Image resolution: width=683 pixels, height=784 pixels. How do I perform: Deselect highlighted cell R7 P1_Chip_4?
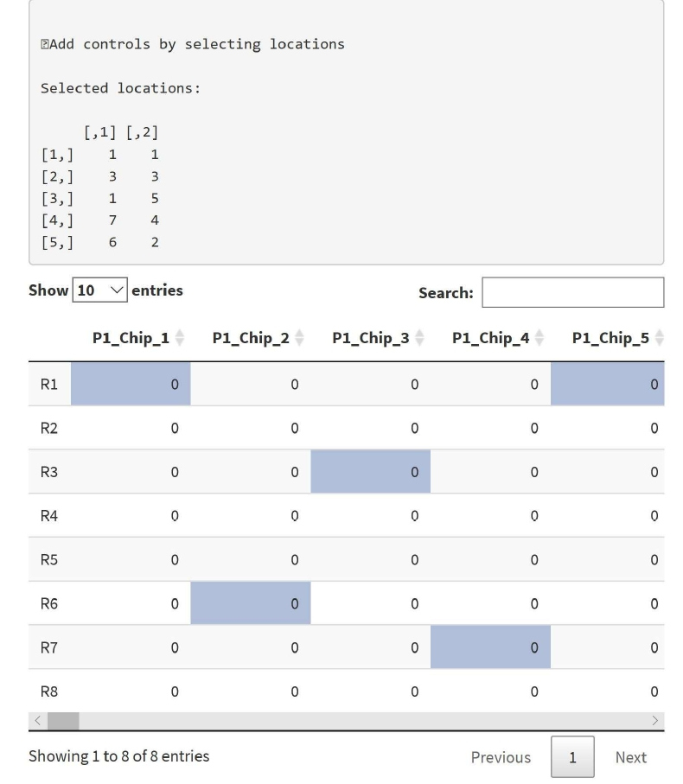(490, 647)
